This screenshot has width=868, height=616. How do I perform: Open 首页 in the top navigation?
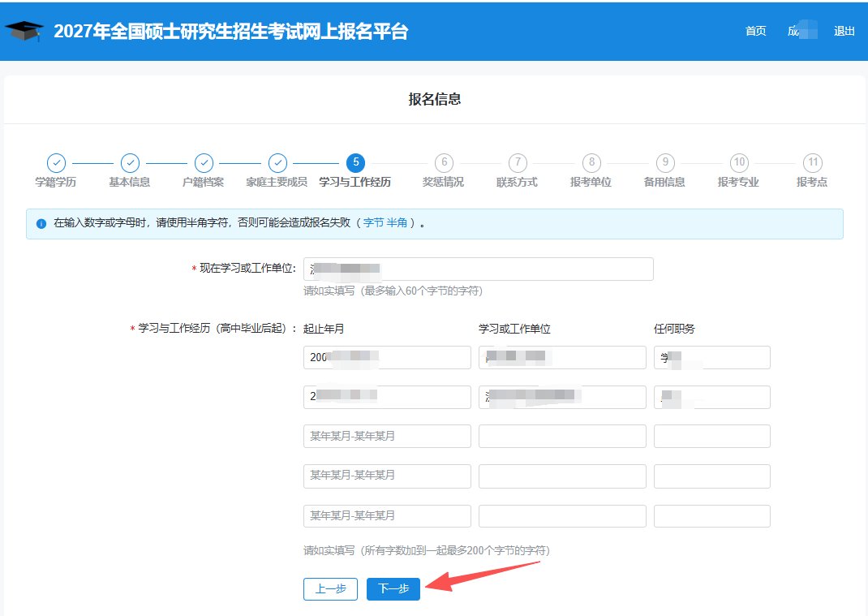coord(755,31)
